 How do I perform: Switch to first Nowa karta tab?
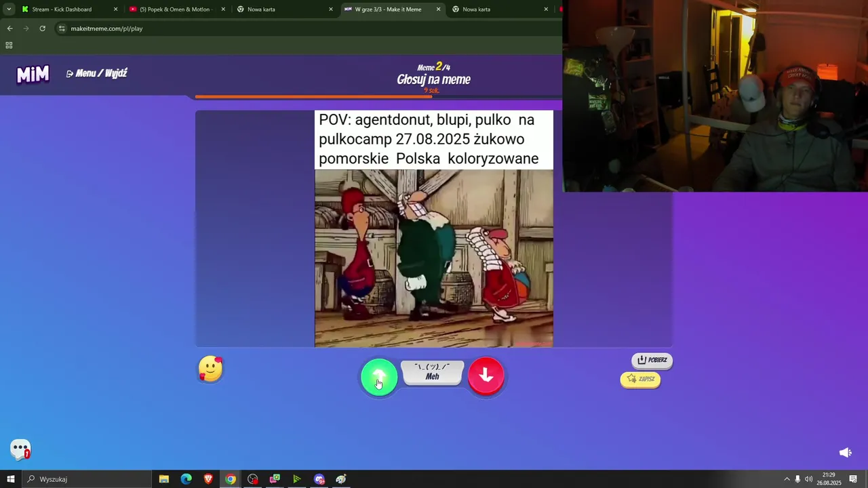click(285, 9)
